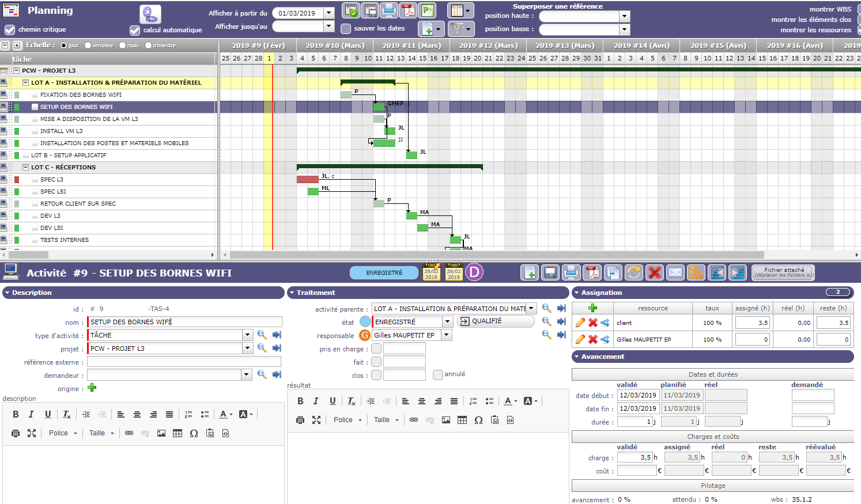This screenshot has width=861, height=504.
Task: Open the 'type d'activité' dropdown
Action: pos(247,335)
